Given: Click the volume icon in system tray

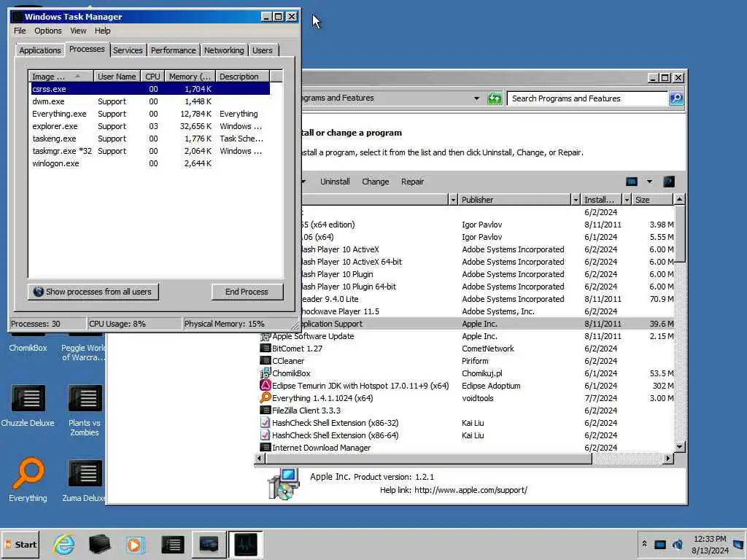Looking at the screenshot, I should (678, 544).
